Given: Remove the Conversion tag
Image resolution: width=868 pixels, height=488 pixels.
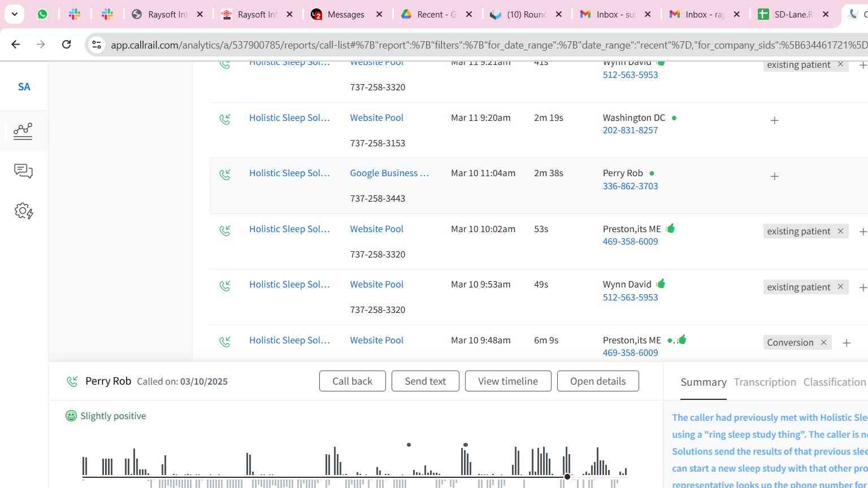Looking at the screenshot, I should click(823, 342).
